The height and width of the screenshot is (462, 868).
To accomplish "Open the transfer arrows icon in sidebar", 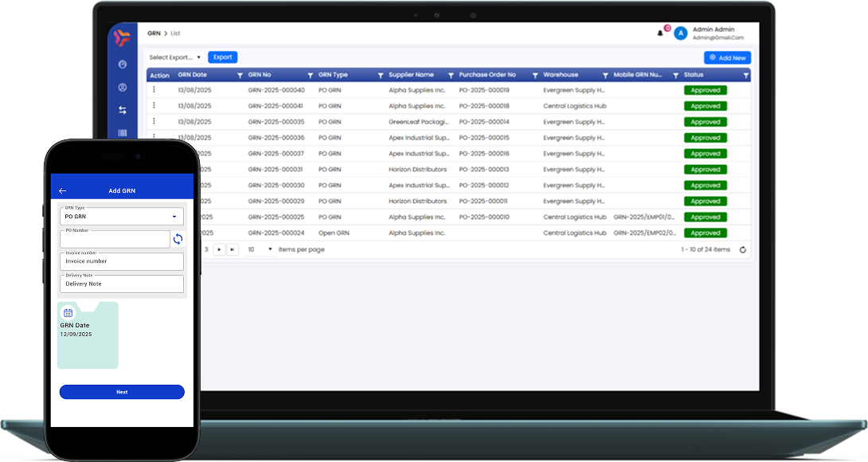I will tap(123, 111).
